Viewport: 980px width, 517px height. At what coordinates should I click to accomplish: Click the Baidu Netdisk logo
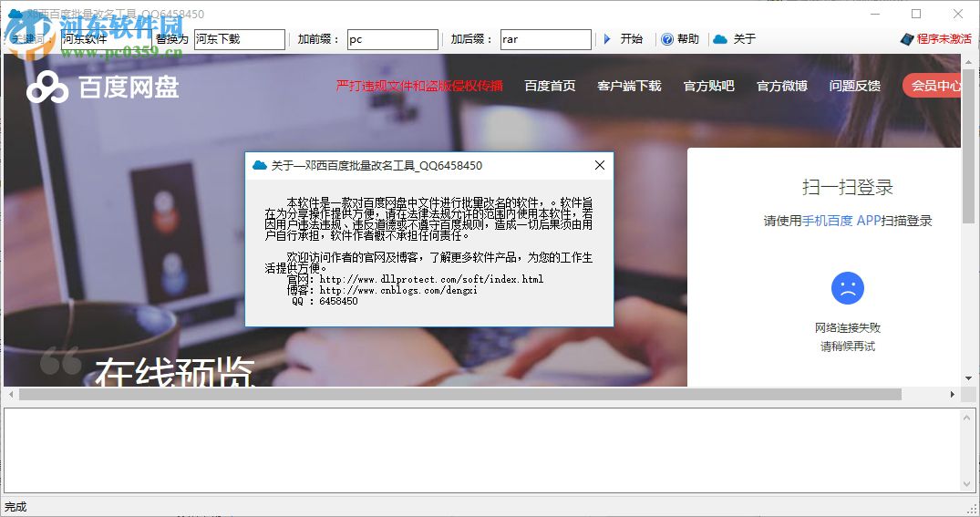[103, 87]
